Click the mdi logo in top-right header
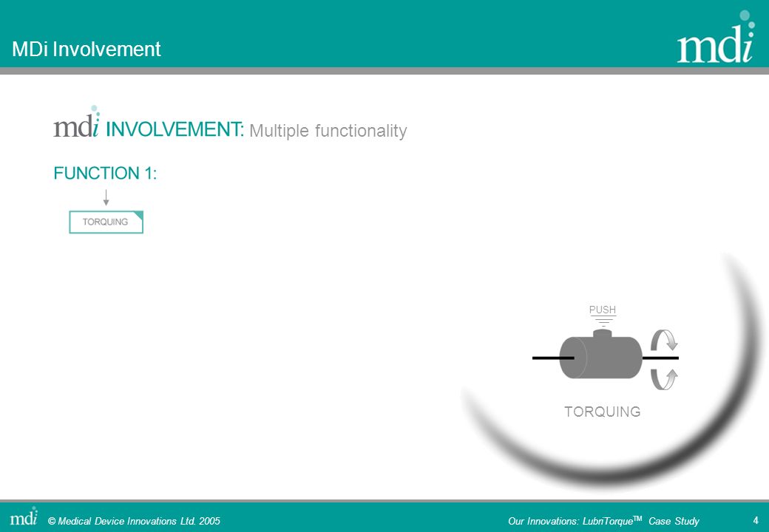The image size is (769, 532). (x=716, y=38)
